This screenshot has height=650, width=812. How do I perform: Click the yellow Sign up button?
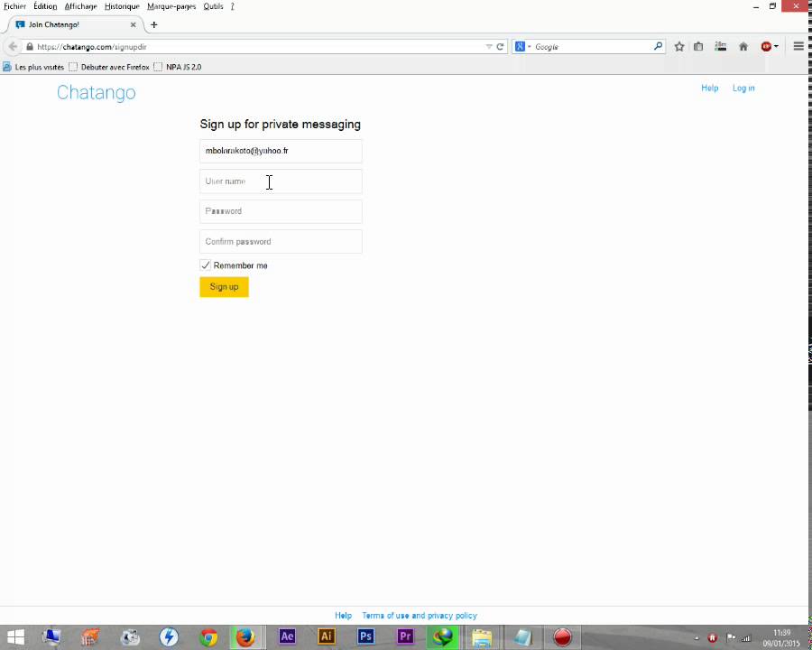pyautogui.click(x=224, y=286)
